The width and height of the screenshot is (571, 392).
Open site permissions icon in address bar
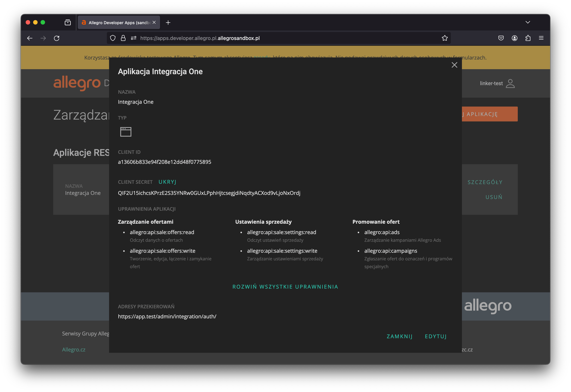[x=133, y=38]
